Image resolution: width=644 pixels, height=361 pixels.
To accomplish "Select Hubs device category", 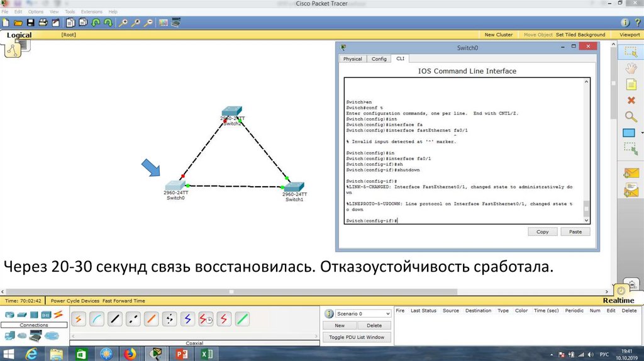I will (x=34, y=315).
